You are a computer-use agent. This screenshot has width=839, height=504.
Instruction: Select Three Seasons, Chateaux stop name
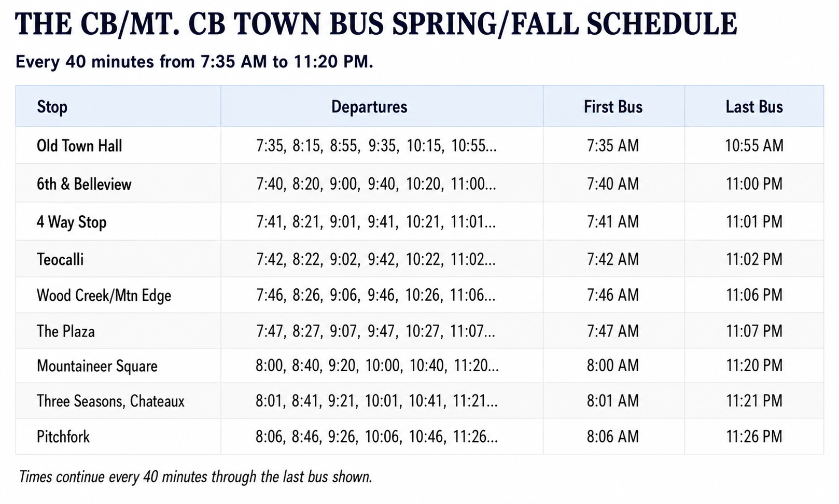[x=110, y=401]
